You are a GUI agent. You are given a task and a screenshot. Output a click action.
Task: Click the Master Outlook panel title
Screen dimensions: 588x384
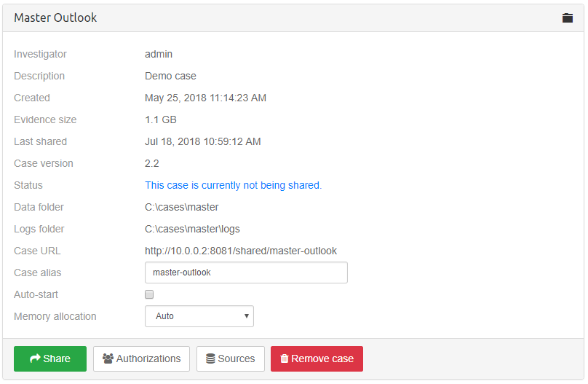coord(55,17)
